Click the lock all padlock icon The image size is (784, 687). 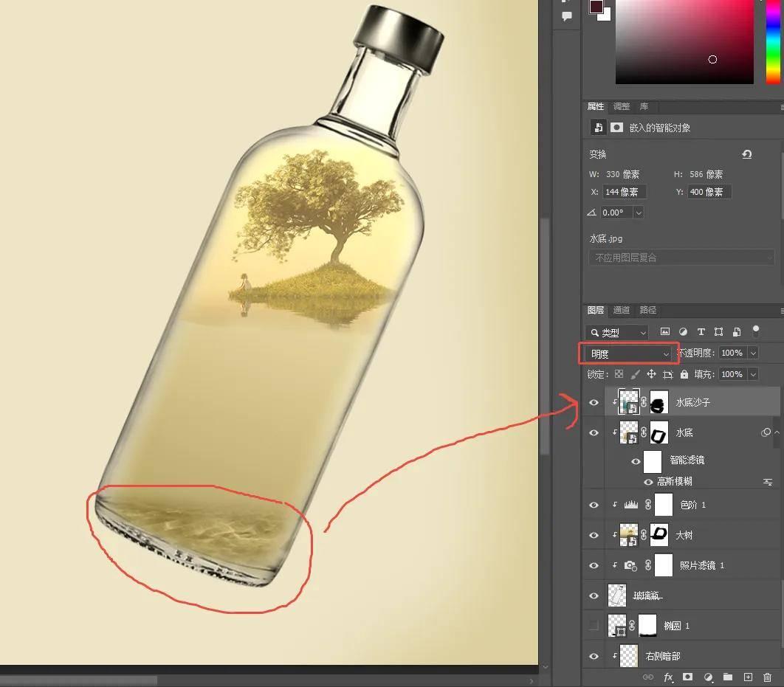click(x=684, y=375)
